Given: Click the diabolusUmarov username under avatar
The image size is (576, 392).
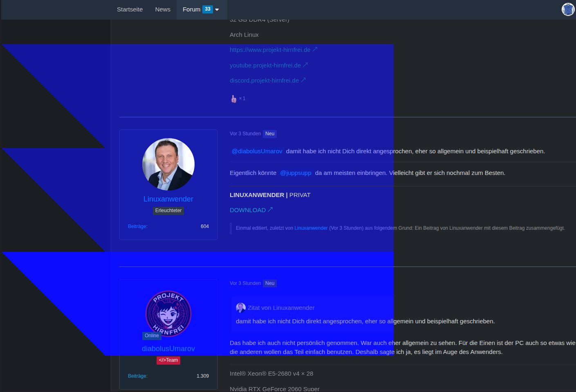Looking at the screenshot, I should 168,349.
